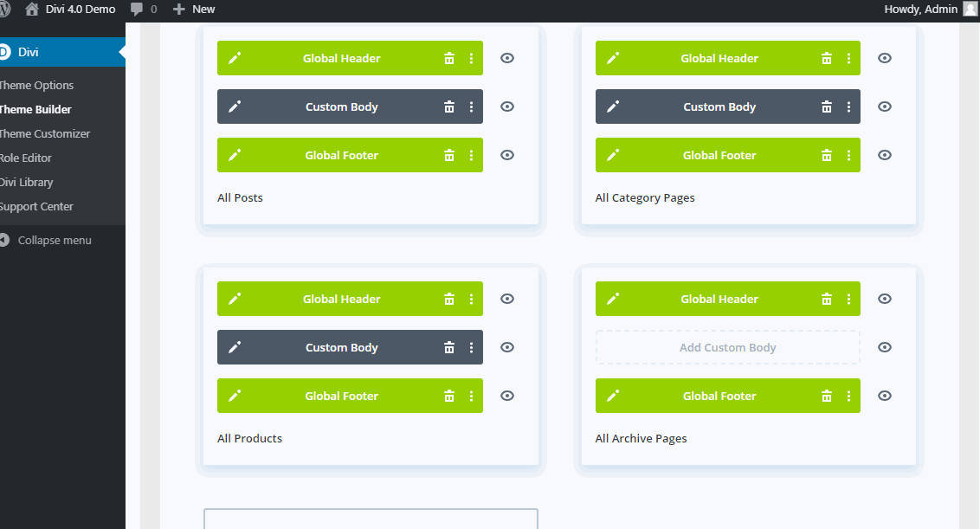Viewport: 980px width, 529px height.
Task: Open Global Header options in All Posts
Action: click(471, 58)
